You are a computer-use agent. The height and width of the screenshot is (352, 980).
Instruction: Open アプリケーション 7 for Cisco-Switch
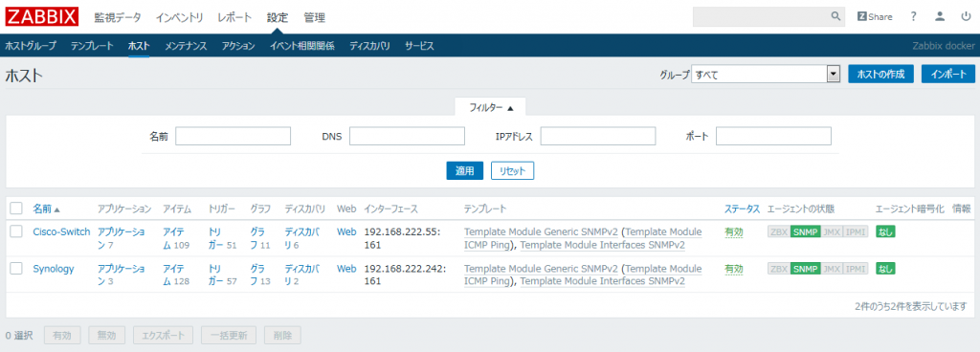click(x=122, y=238)
